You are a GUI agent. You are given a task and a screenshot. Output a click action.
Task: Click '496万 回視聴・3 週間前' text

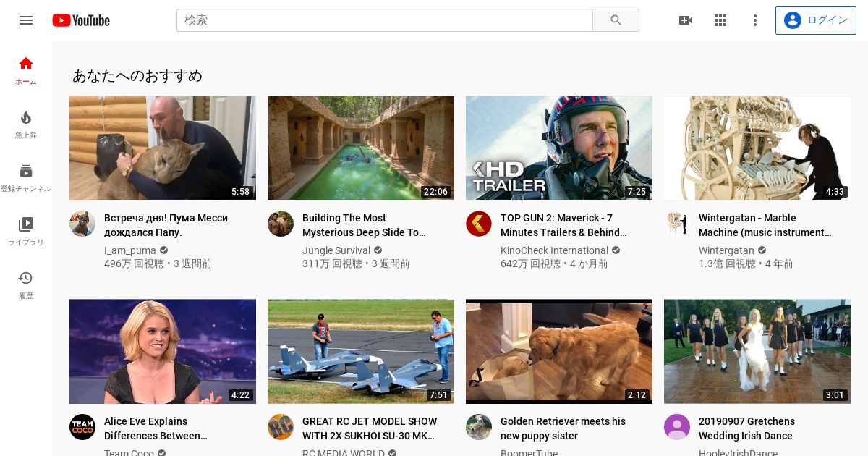158,264
